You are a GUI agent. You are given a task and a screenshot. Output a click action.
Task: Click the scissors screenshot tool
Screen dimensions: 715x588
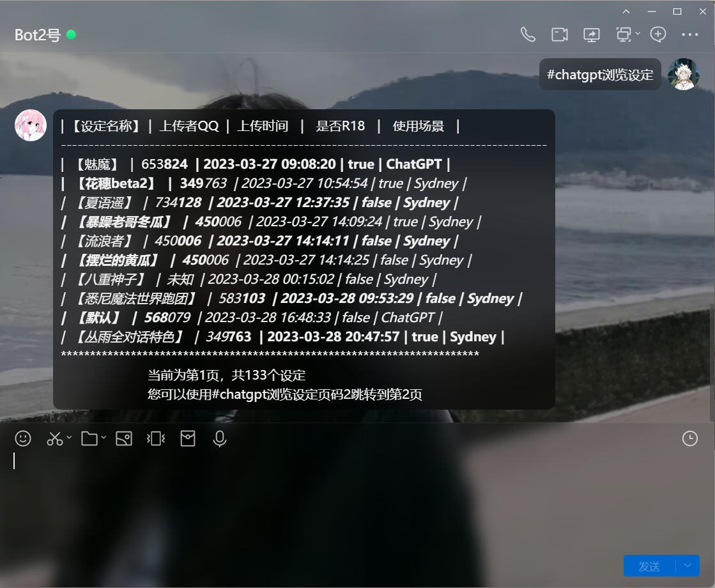click(x=54, y=438)
